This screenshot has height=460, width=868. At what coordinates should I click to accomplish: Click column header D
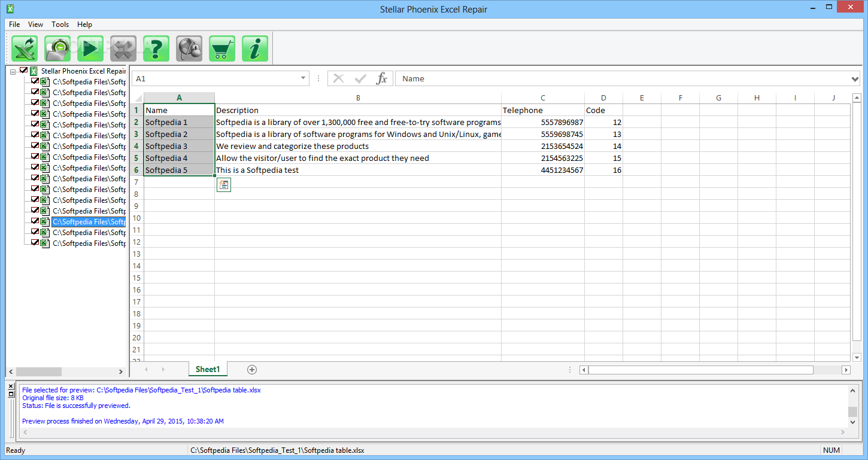point(603,98)
